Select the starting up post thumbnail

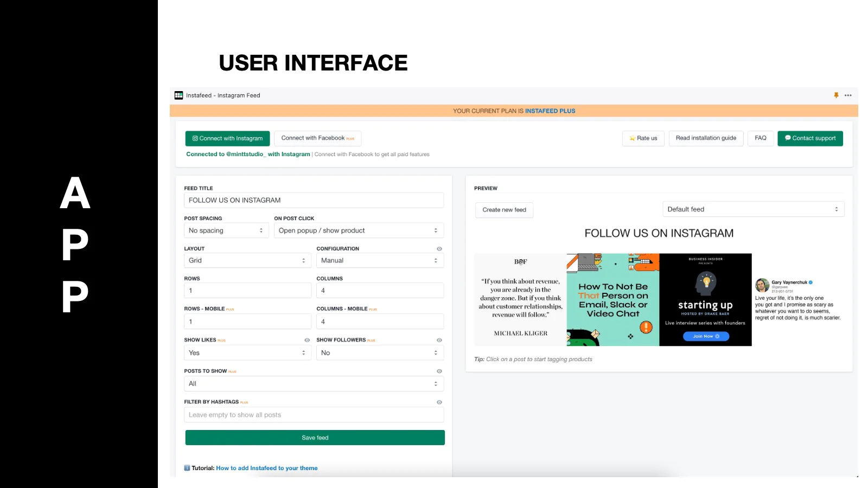click(x=705, y=300)
